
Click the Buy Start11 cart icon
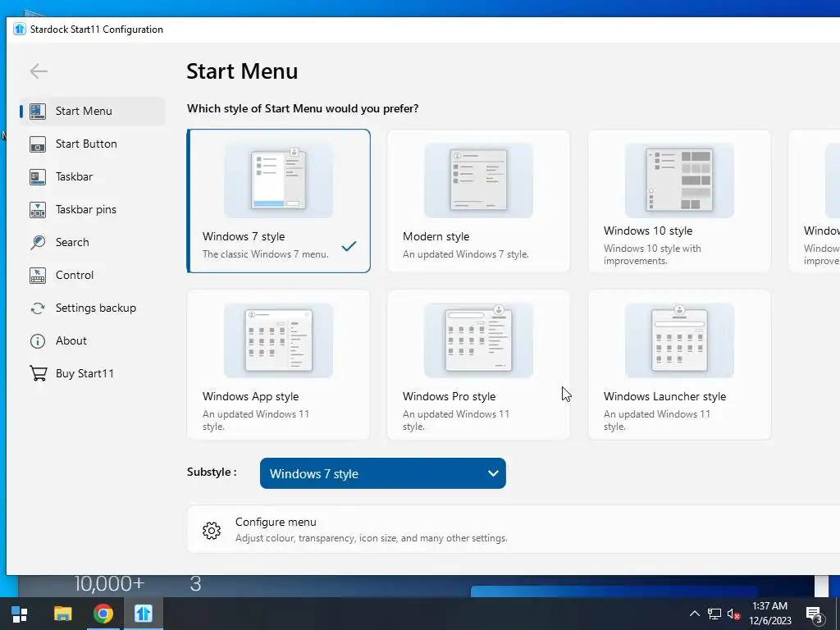coord(38,373)
